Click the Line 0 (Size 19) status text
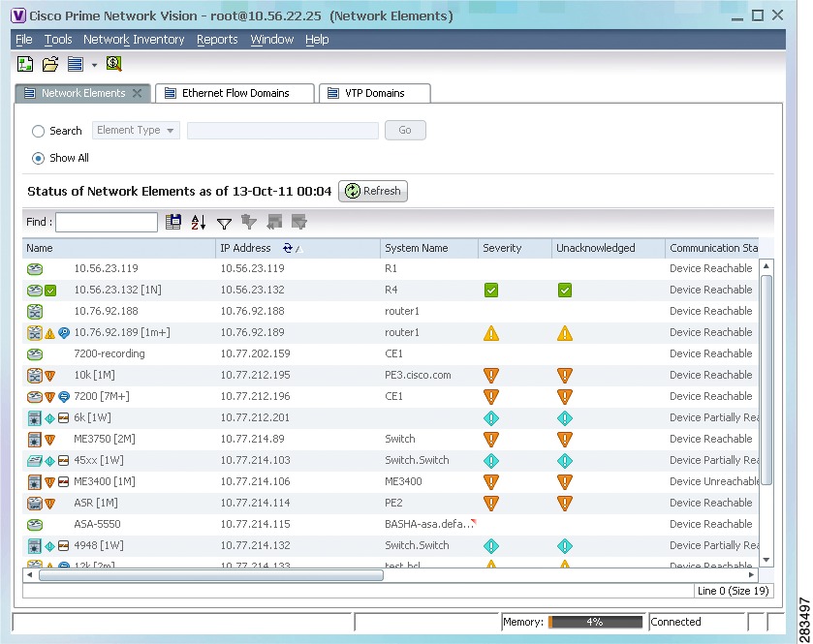Viewport: 813px width, 644px height. [734, 591]
